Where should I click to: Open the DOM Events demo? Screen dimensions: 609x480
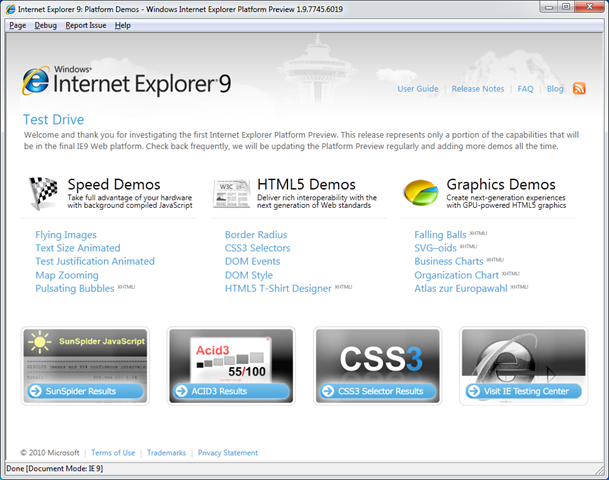[x=252, y=261]
